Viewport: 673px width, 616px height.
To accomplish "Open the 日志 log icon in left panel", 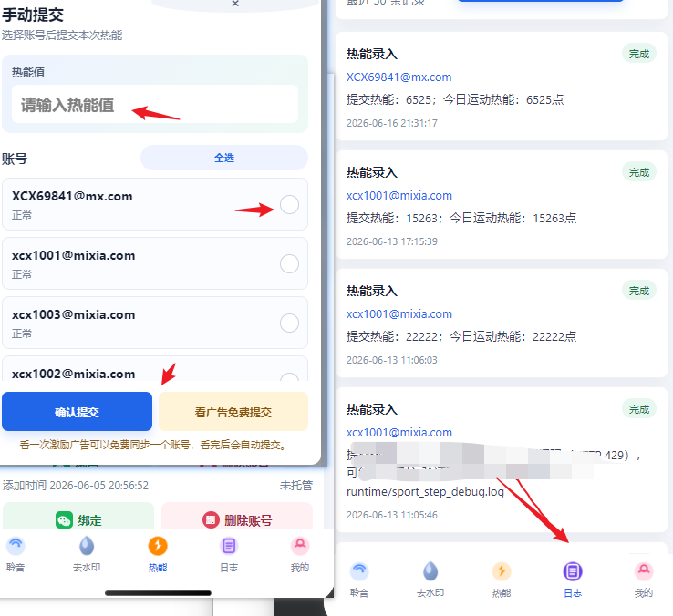I will 229,546.
